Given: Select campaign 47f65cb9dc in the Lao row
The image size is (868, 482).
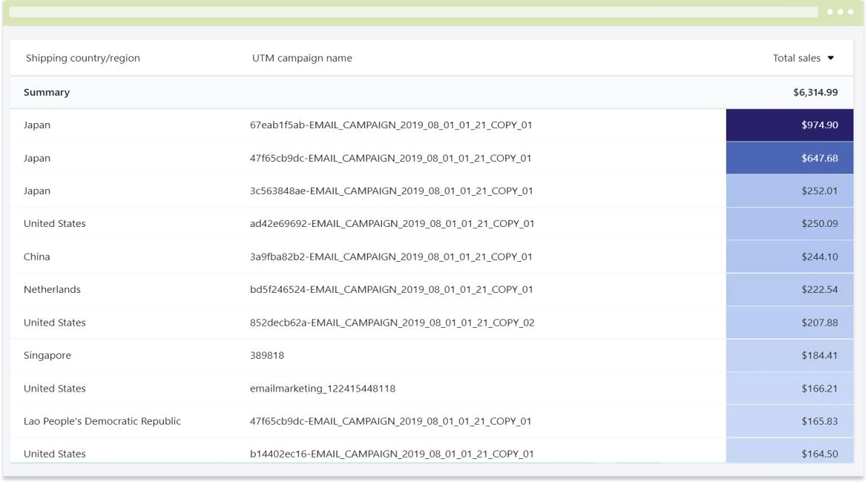Looking at the screenshot, I should (390, 421).
